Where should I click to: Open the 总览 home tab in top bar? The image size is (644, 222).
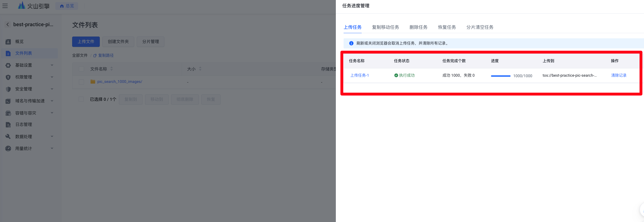click(67, 6)
